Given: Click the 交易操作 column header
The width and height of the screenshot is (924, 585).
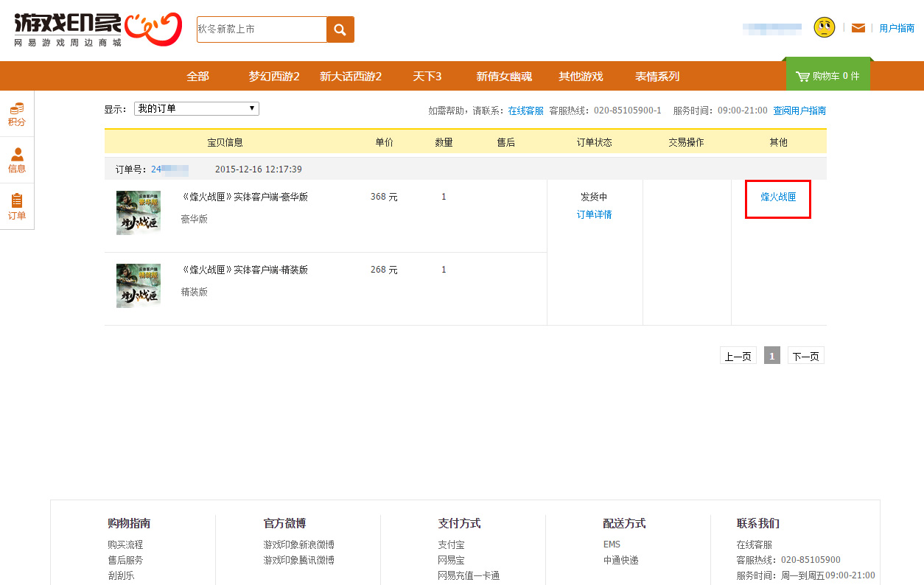Looking at the screenshot, I should [x=687, y=142].
